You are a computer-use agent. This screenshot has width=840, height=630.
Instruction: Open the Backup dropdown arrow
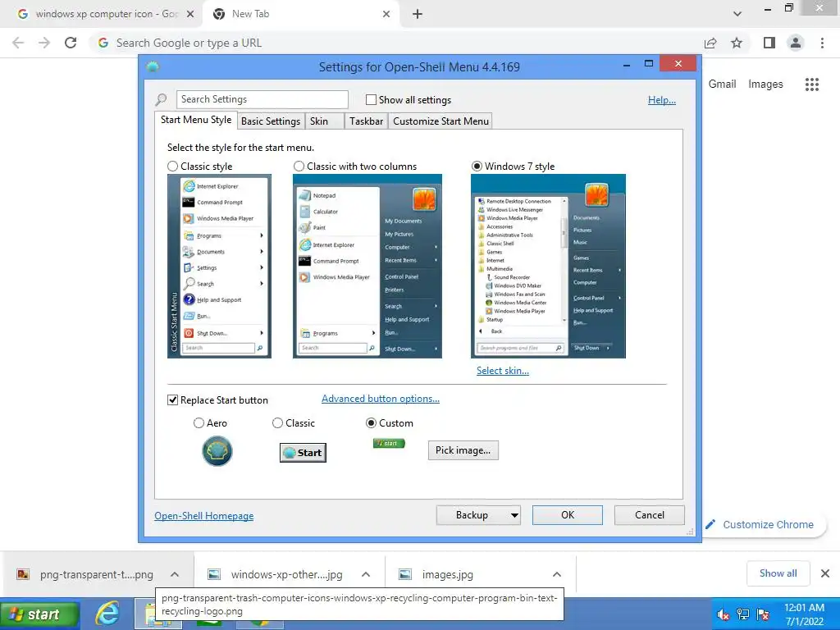[x=514, y=515]
